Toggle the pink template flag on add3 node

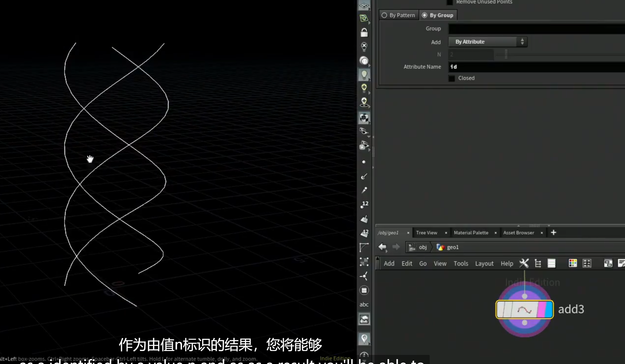pyautogui.click(x=541, y=310)
